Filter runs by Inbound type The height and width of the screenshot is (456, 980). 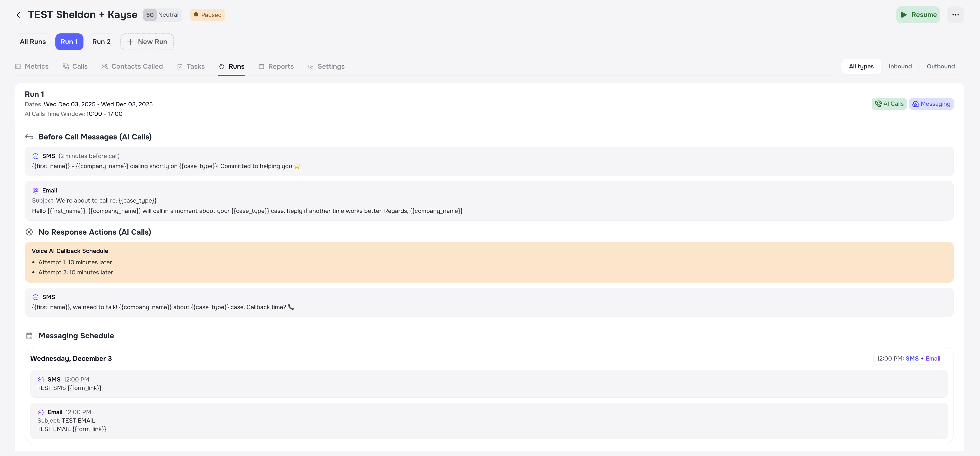900,67
